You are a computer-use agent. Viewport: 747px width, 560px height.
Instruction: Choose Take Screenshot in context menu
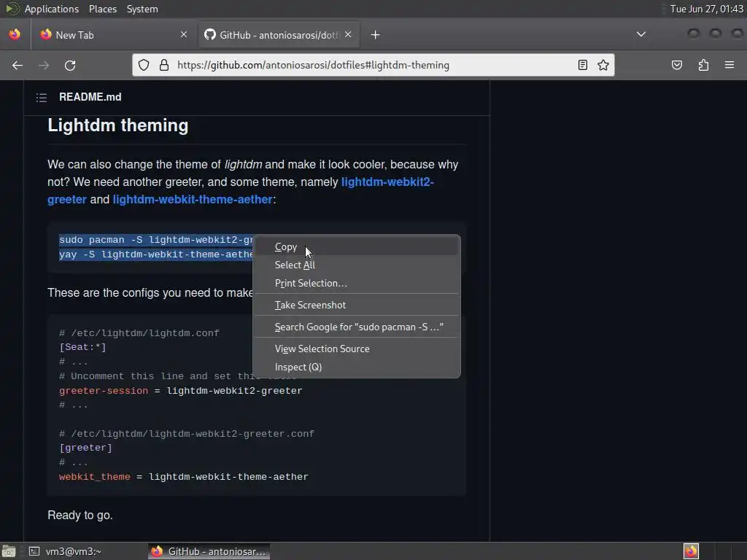click(x=356, y=305)
